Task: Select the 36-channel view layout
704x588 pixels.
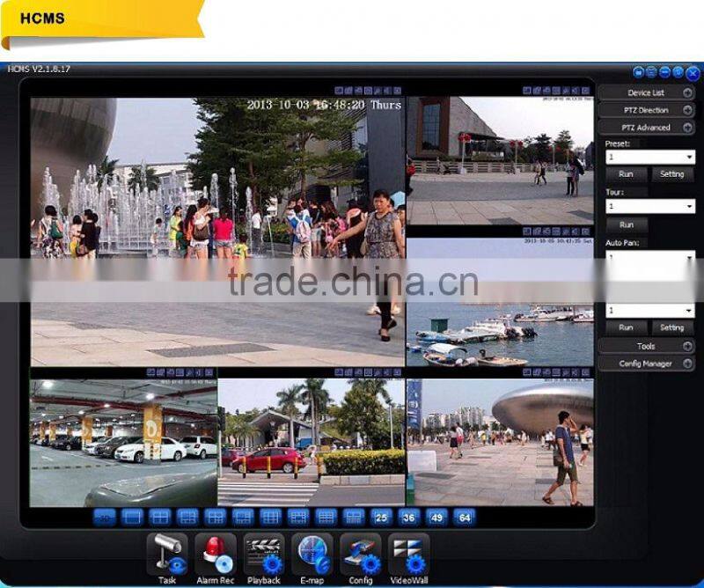Action: [x=408, y=518]
